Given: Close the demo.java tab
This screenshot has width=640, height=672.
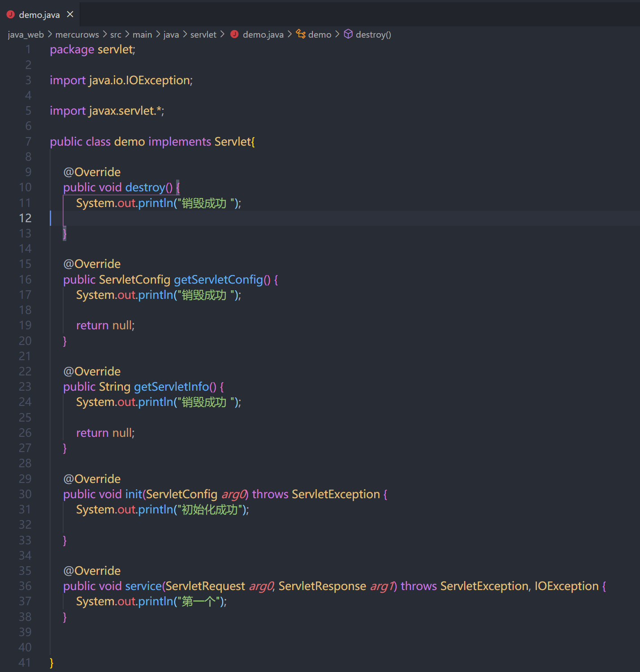Looking at the screenshot, I should click(x=70, y=14).
